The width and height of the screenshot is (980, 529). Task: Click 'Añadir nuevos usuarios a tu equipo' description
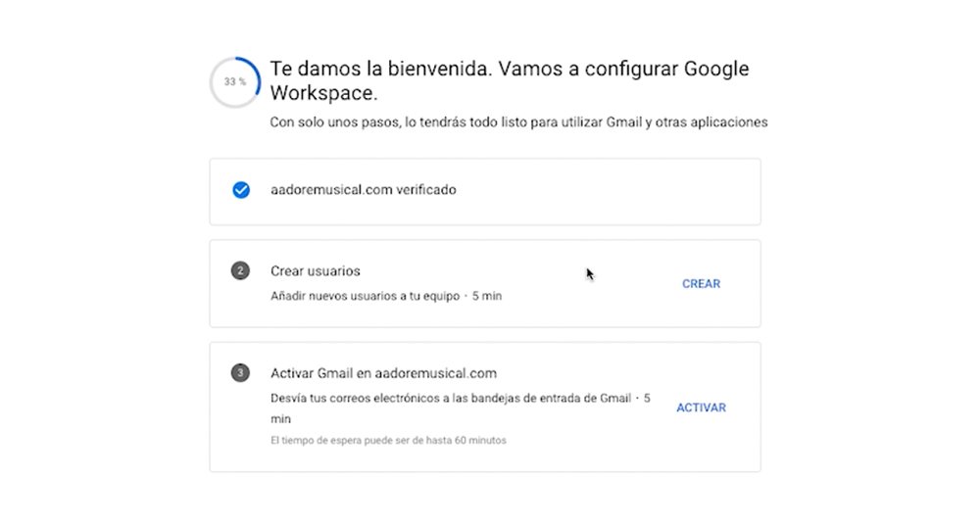pyautogui.click(x=365, y=296)
